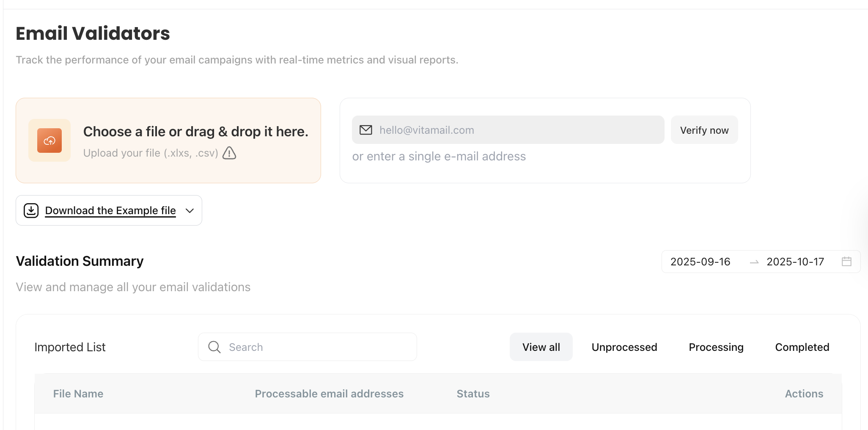The width and height of the screenshot is (868, 430).
Task: Click the Verify now button
Action: pyautogui.click(x=704, y=130)
